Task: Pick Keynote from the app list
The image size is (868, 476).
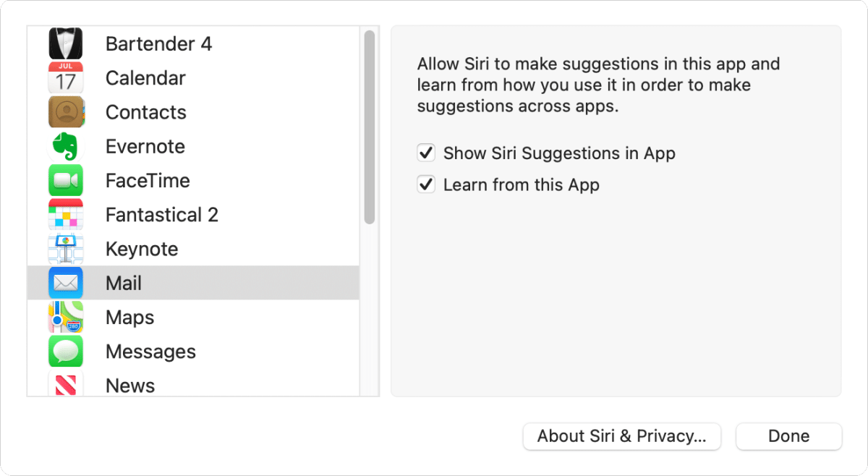Action: click(193, 249)
